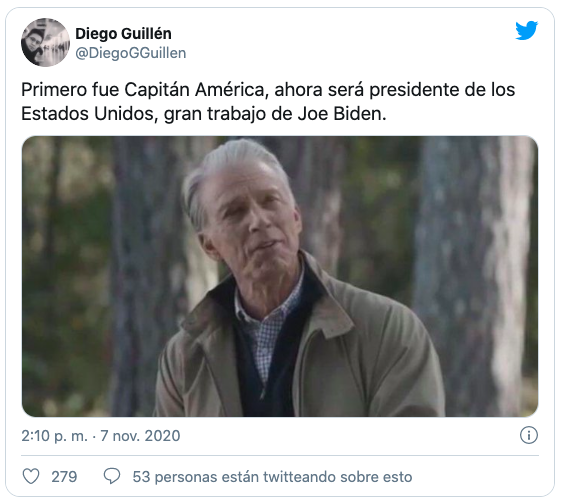The height and width of the screenshot is (502, 562).
Task: Open the @DiegoGGuillen handle link
Action: pyautogui.click(x=131, y=53)
